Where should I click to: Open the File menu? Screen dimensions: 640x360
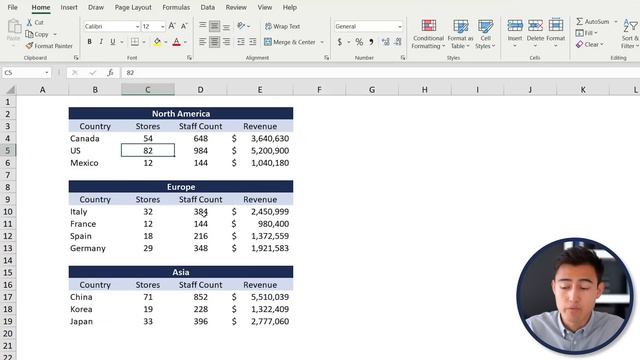tap(13, 7)
